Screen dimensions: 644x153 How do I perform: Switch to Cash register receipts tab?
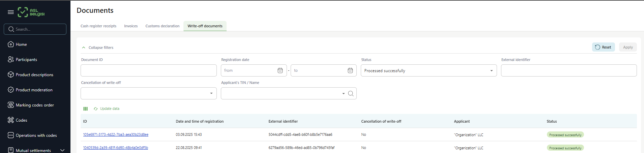coord(98,26)
